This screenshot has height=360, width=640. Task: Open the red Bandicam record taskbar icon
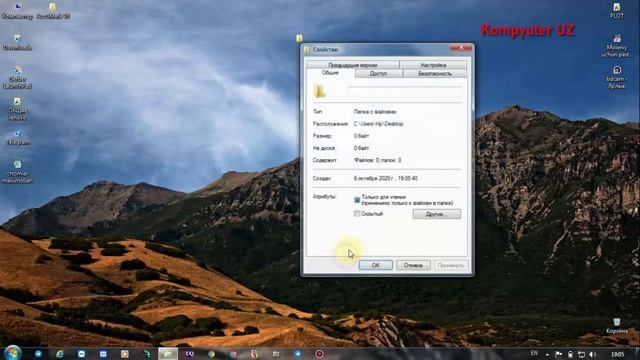pos(319,354)
